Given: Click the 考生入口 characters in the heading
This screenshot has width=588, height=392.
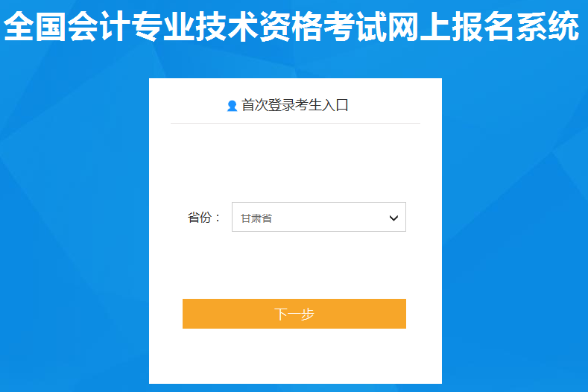Looking at the screenshot, I should (322, 105).
